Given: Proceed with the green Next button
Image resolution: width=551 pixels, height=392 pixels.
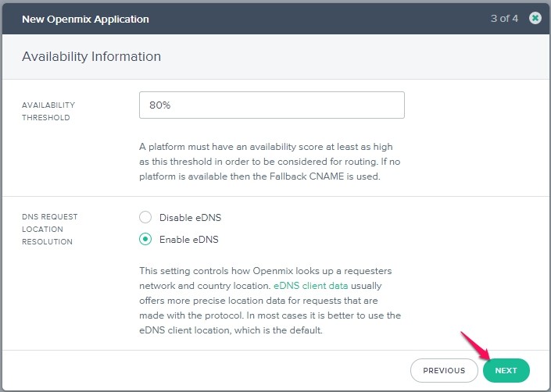Looking at the screenshot, I should pos(506,371).
